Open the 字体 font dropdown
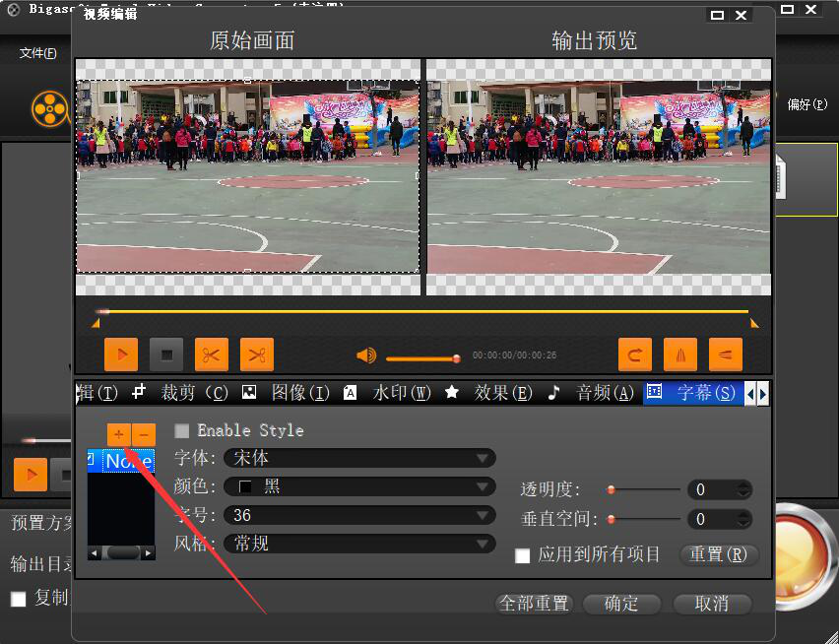 tap(359, 459)
